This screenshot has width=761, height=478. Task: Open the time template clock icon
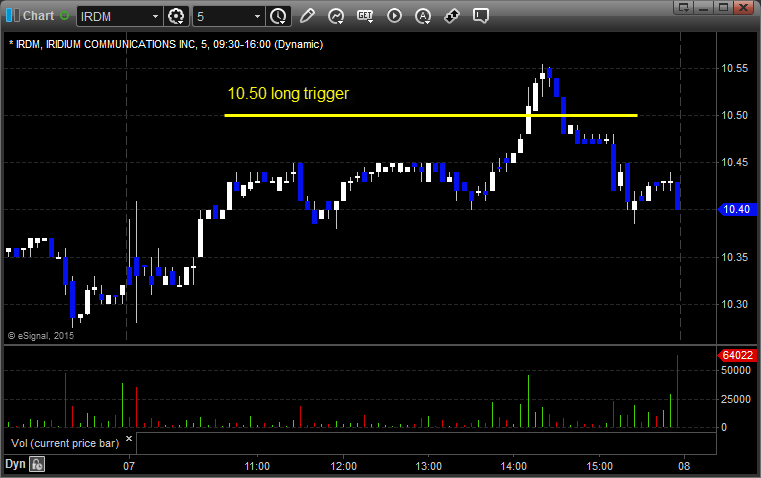point(278,16)
